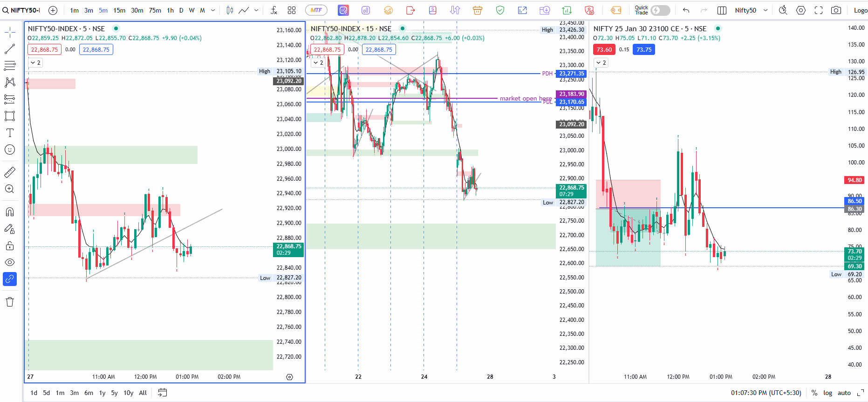Expand the 15-minute chart indicators legend

click(x=318, y=62)
